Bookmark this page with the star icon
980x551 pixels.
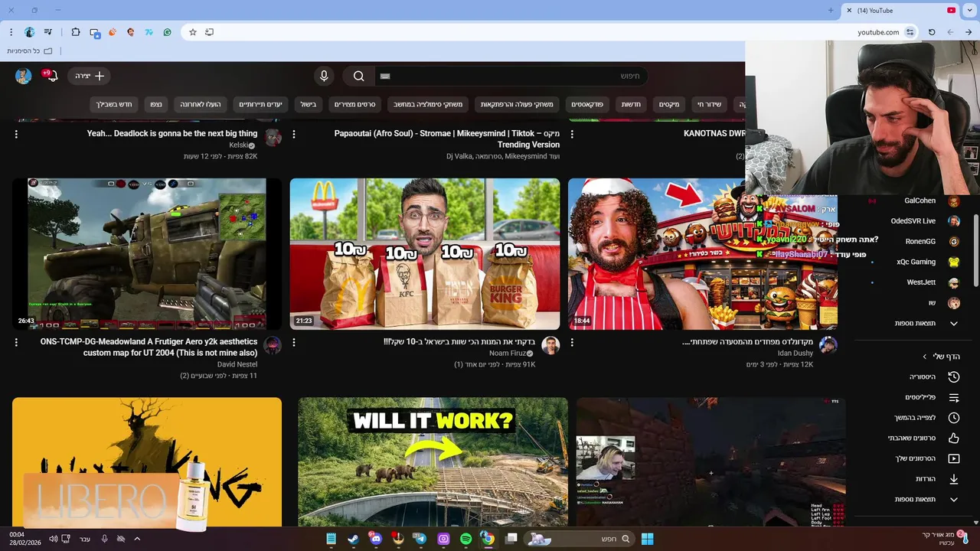point(193,32)
